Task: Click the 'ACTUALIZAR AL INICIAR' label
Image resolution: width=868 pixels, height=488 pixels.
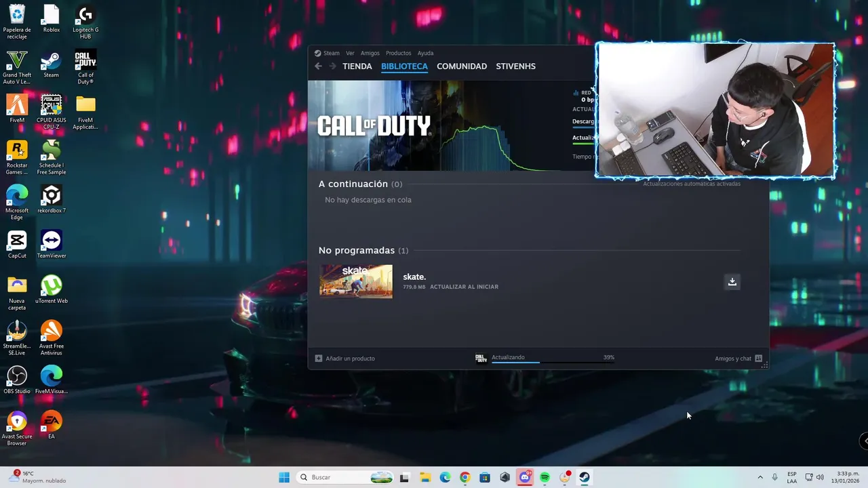Action: (x=464, y=287)
